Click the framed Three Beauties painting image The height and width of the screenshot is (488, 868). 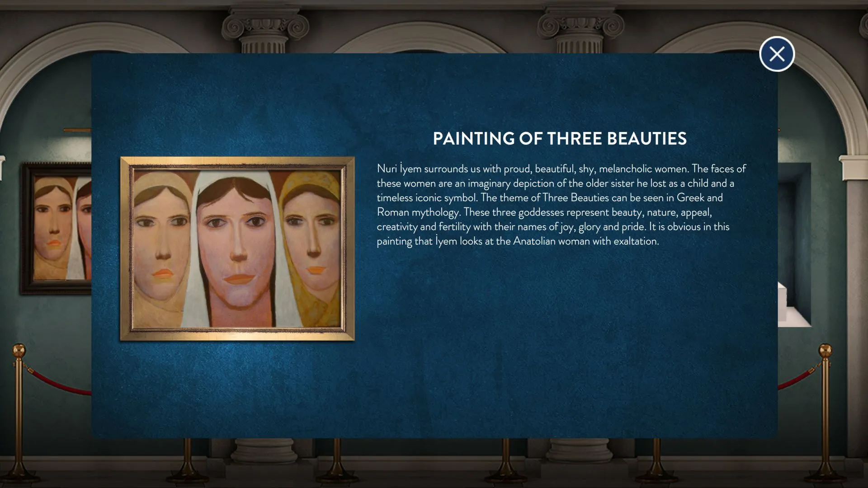point(237,249)
